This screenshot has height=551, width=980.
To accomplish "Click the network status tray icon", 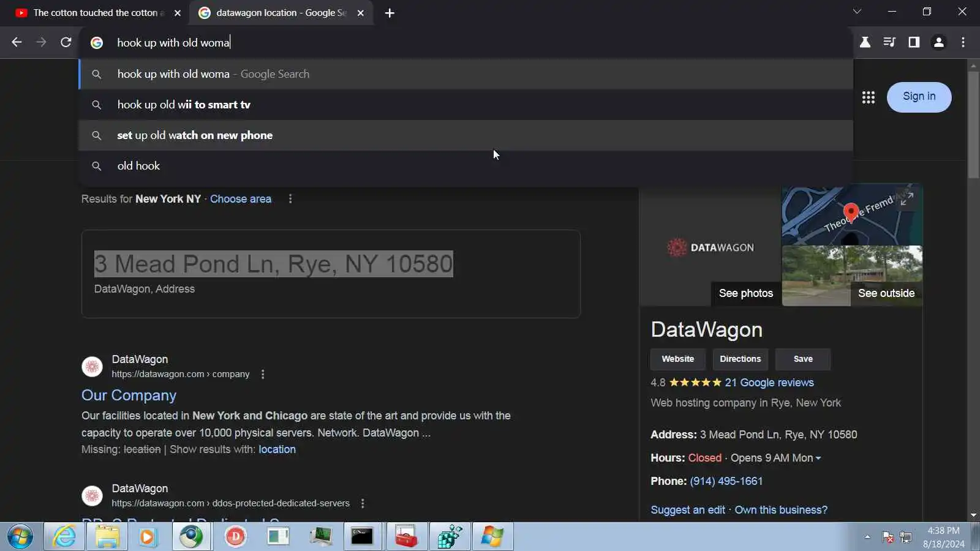I will (x=906, y=537).
